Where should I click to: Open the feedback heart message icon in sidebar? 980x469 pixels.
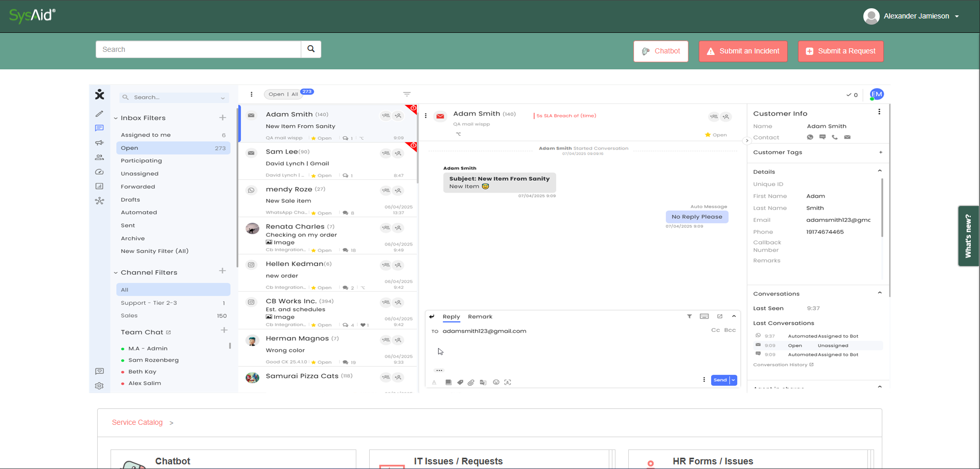(99, 371)
